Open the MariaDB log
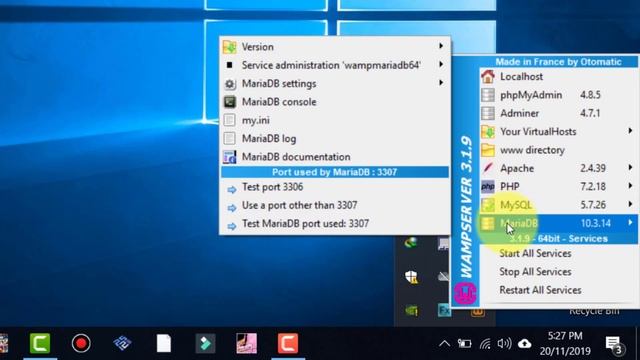 point(335,139)
